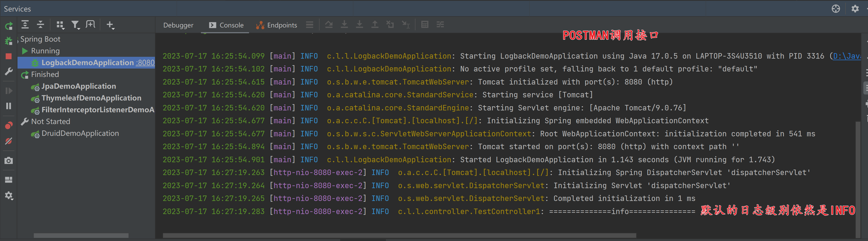Viewport: 868px width, 241px height.
Task: Click the Services panel crosshair target icon
Action: coord(836,9)
